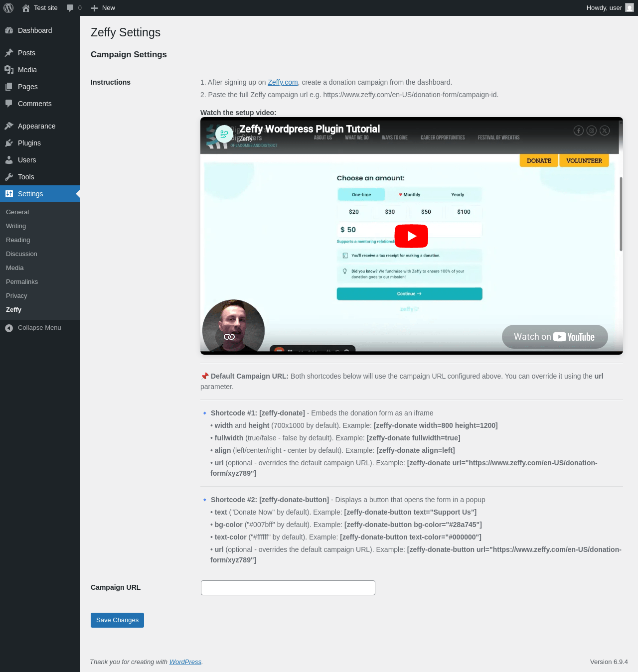The width and height of the screenshot is (638, 672).
Task: Open the Zeffy Wordpress Plugin Tutorial video title
Action: pyautogui.click(x=310, y=129)
